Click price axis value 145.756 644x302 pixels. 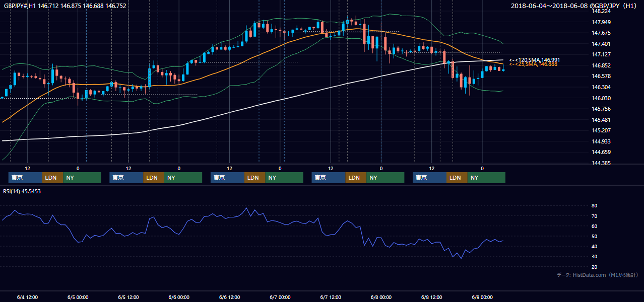(601, 109)
